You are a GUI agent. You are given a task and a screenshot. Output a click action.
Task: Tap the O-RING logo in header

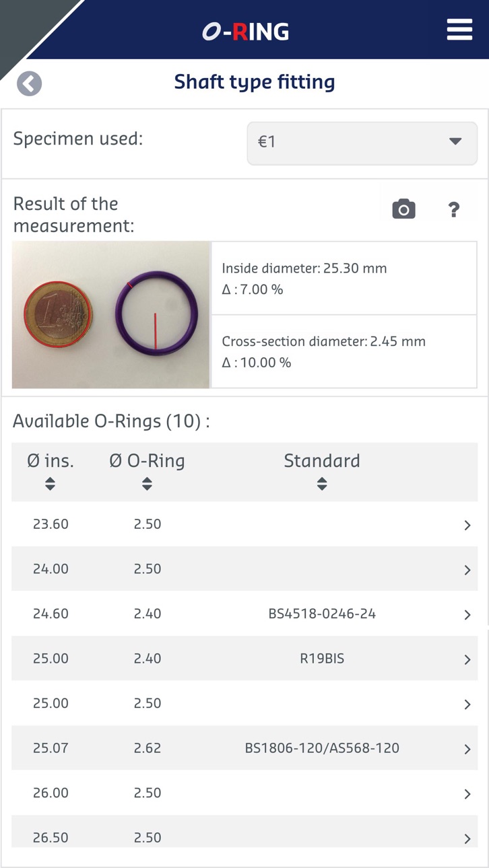(245, 31)
